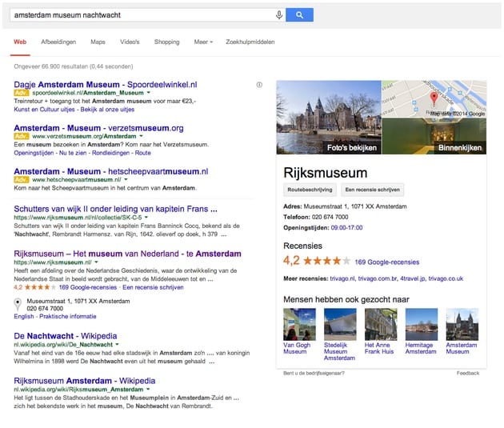Viewport: 504px width, 428px height.
Task: Switch to the Video's tab
Action: tap(130, 42)
